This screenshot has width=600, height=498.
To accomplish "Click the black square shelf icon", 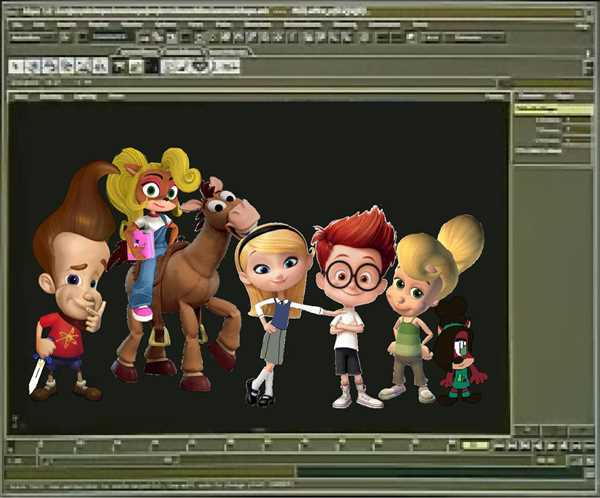I will point(152,66).
